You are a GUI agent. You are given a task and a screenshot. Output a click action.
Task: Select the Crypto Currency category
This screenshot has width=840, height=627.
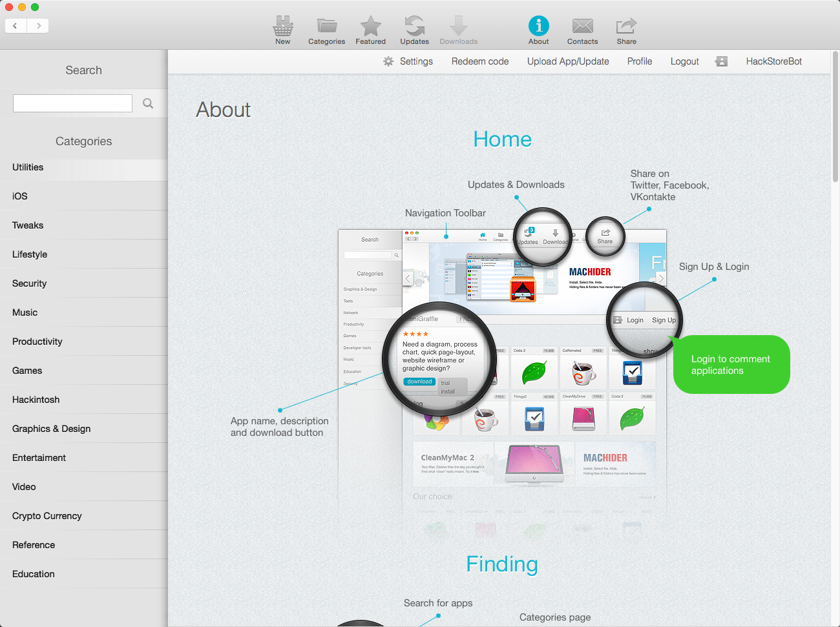pos(84,516)
